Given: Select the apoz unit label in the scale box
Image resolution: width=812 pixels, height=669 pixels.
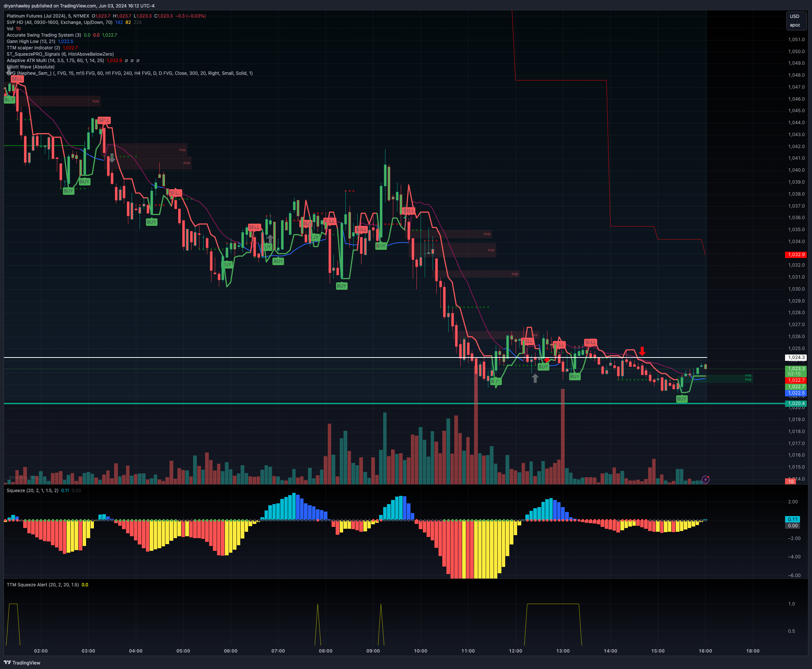Looking at the screenshot, I should click(x=795, y=25).
